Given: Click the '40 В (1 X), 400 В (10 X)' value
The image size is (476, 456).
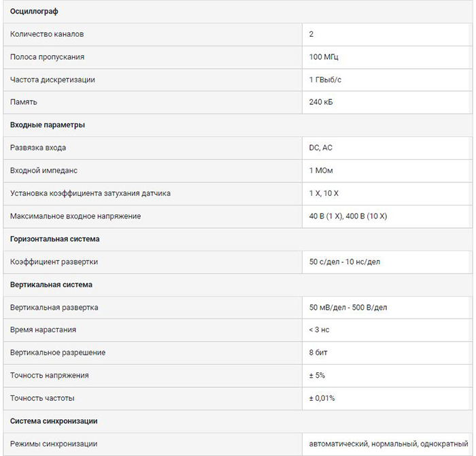Looking at the screenshot, I should point(348,216).
